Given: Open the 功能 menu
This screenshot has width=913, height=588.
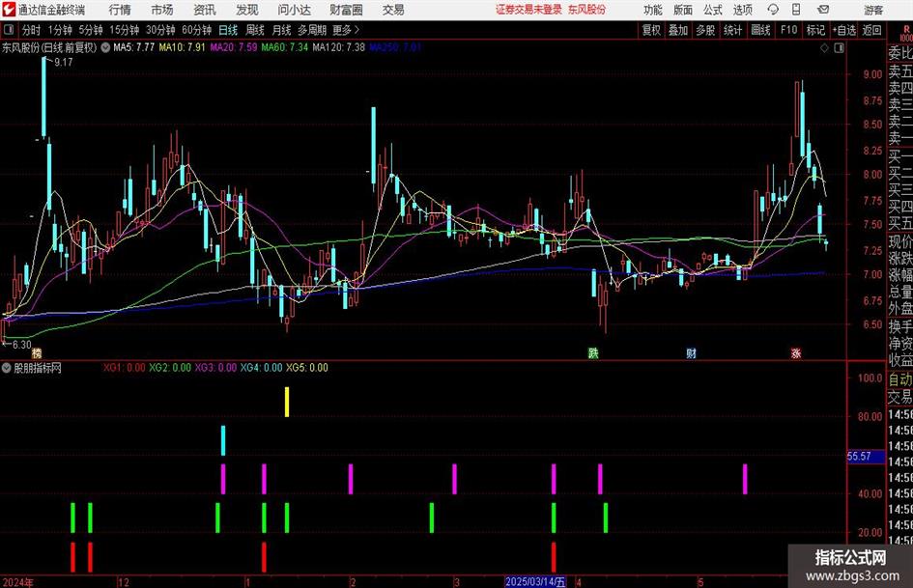Looking at the screenshot, I should click(653, 10).
